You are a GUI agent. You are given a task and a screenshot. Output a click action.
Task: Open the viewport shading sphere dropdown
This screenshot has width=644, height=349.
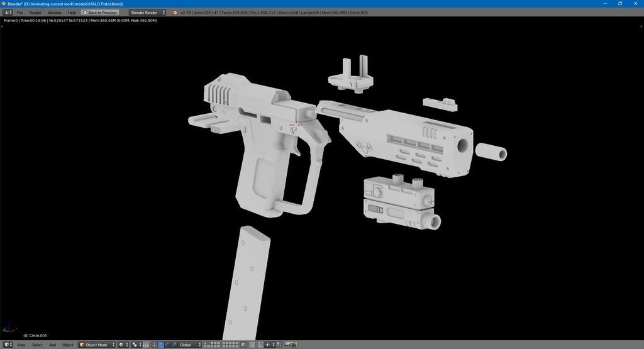(124, 345)
